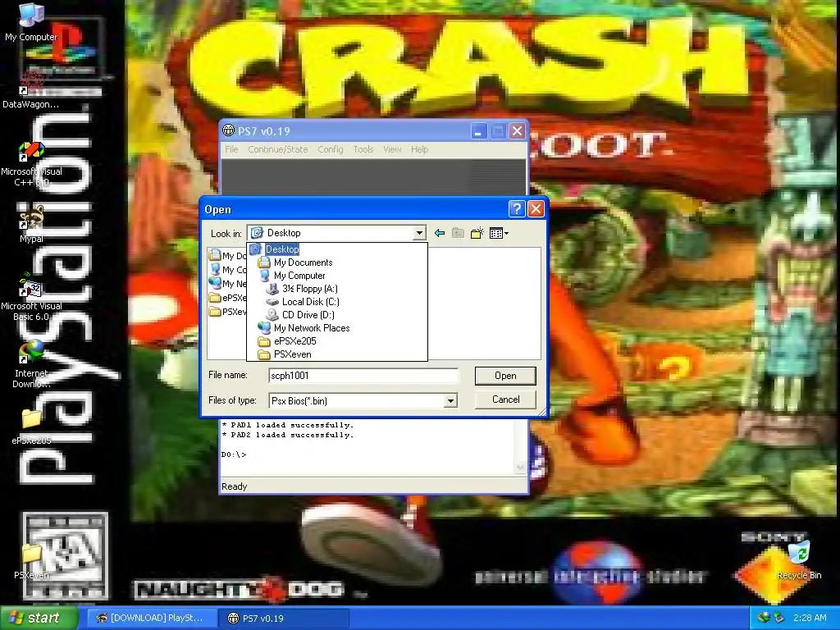Click the Windows start button
This screenshot has width=840, height=630.
point(39,619)
